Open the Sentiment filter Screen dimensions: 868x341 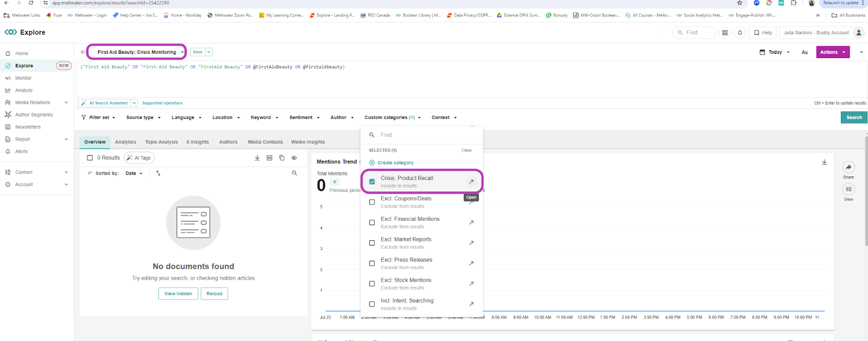pos(304,118)
